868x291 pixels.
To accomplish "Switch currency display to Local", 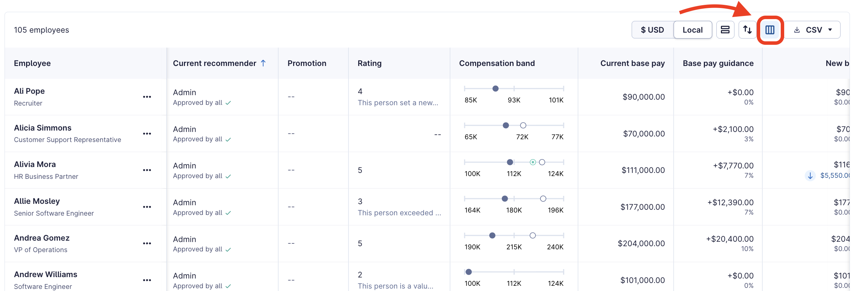I will click(692, 30).
